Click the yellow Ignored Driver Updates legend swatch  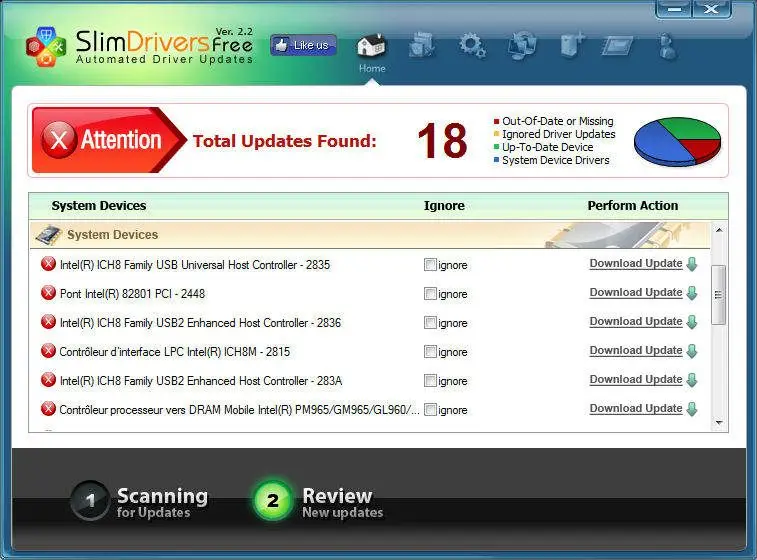496,134
